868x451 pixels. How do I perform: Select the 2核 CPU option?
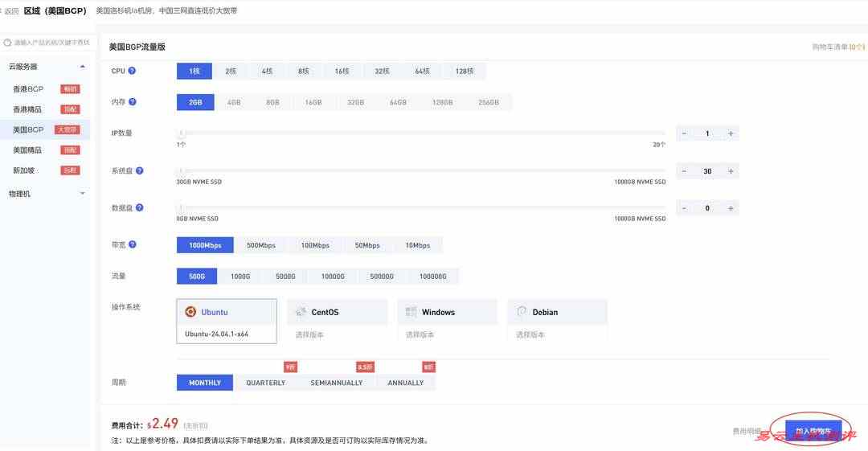(x=231, y=72)
